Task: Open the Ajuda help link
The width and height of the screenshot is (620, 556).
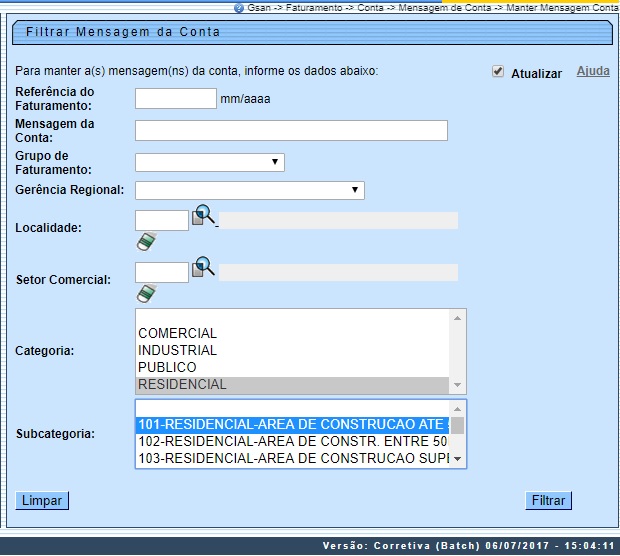Action: click(x=593, y=72)
